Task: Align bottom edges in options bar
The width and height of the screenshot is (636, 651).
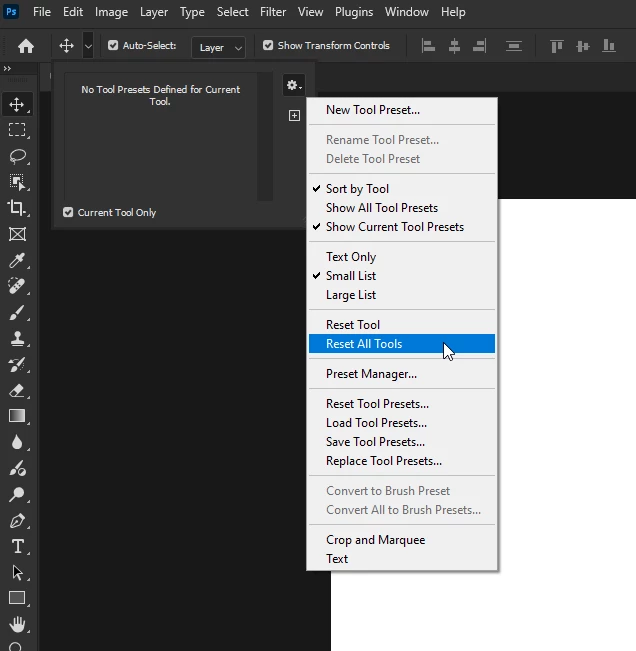Action: click(x=609, y=46)
